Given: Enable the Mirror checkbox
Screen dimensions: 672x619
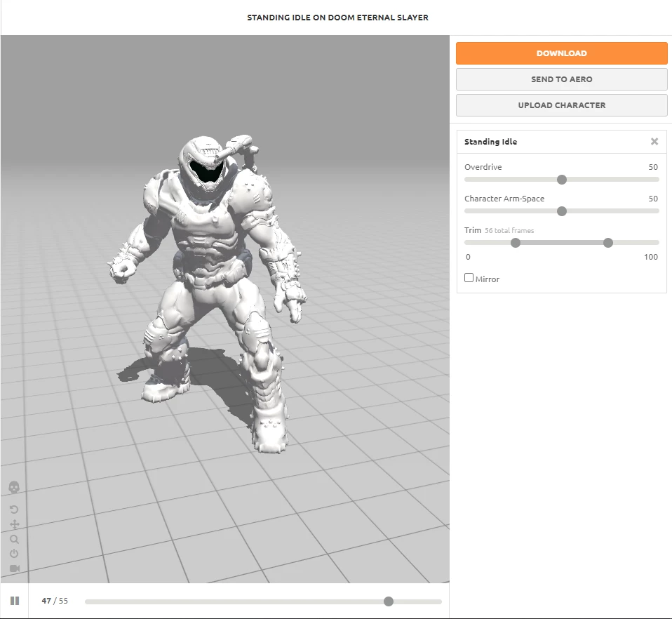Looking at the screenshot, I should click(469, 278).
